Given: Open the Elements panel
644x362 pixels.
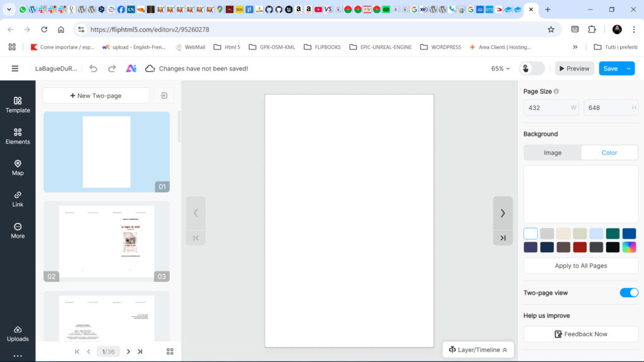Looking at the screenshot, I should click(18, 136).
